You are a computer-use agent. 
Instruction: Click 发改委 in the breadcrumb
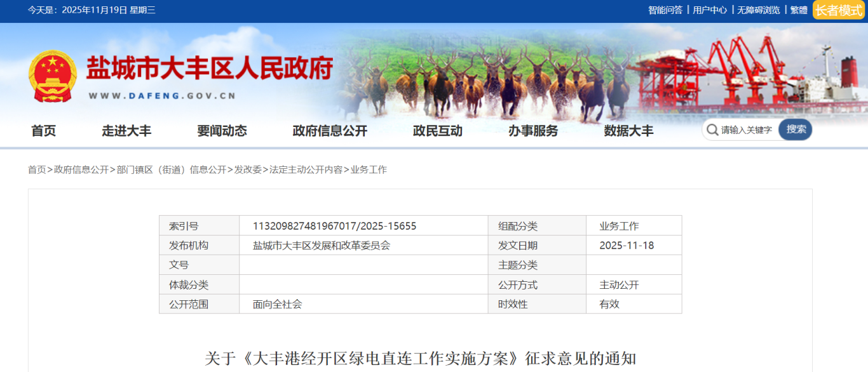click(248, 169)
